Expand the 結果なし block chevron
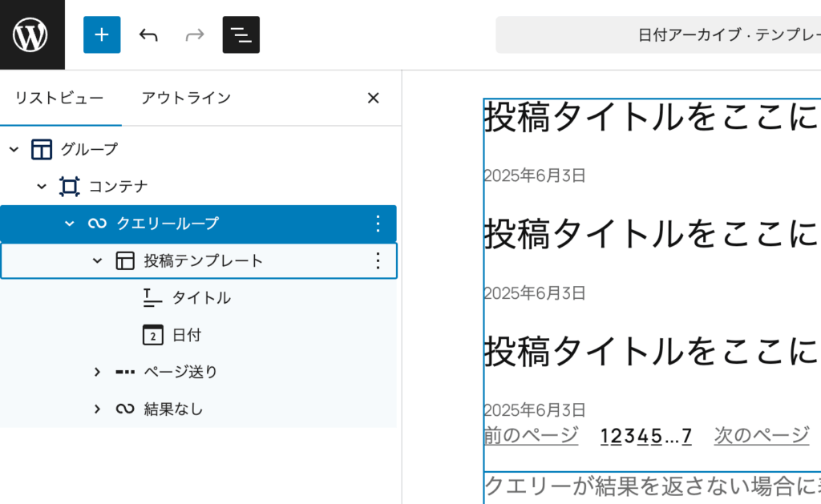 [x=97, y=409]
